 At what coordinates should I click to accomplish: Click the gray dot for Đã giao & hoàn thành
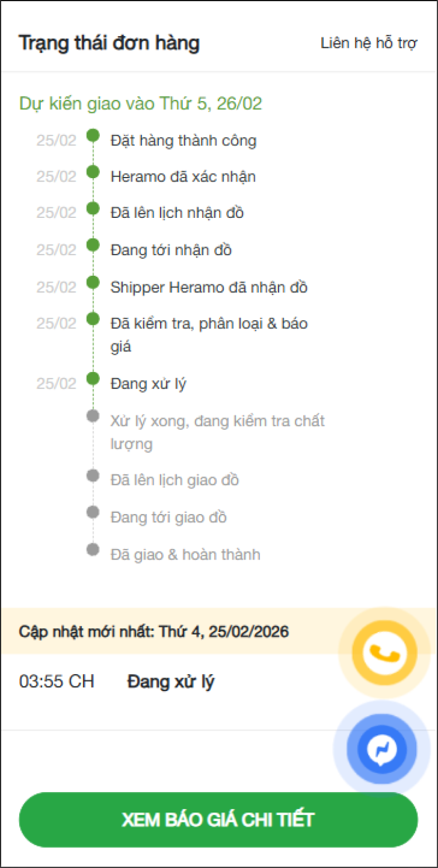click(x=92, y=550)
